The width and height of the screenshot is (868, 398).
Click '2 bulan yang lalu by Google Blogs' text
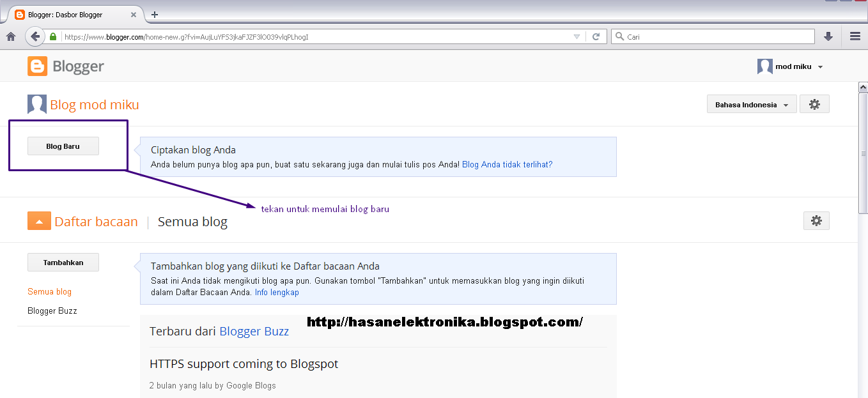click(x=213, y=385)
